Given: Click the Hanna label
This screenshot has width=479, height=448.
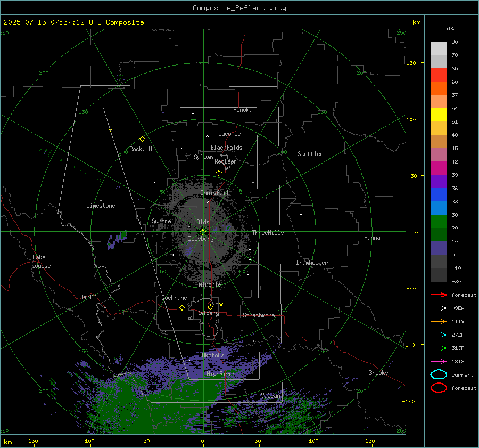Looking at the screenshot, I should pos(372,238).
